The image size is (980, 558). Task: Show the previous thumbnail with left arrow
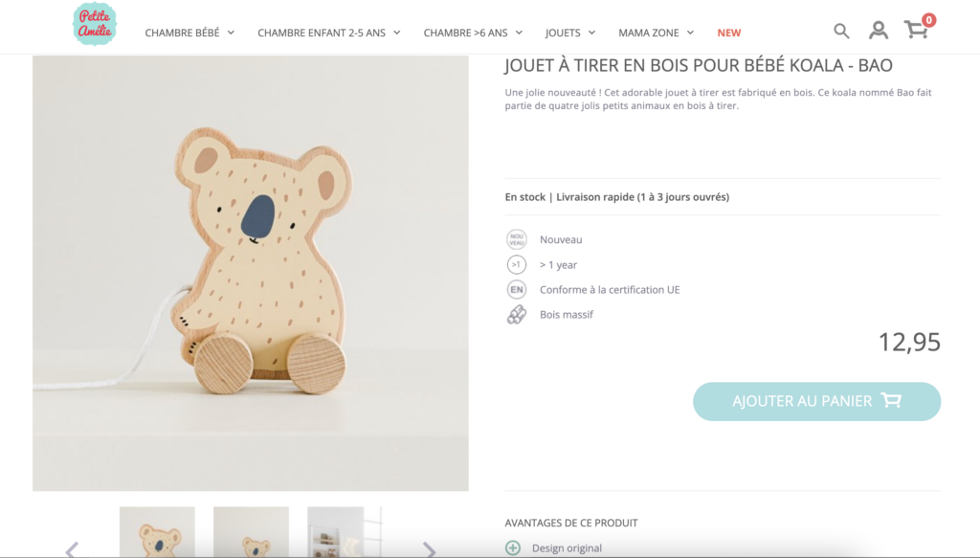click(71, 549)
